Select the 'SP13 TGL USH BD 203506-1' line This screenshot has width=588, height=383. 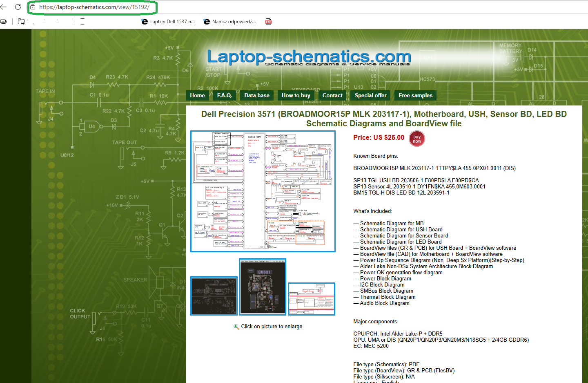tap(416, 180)
